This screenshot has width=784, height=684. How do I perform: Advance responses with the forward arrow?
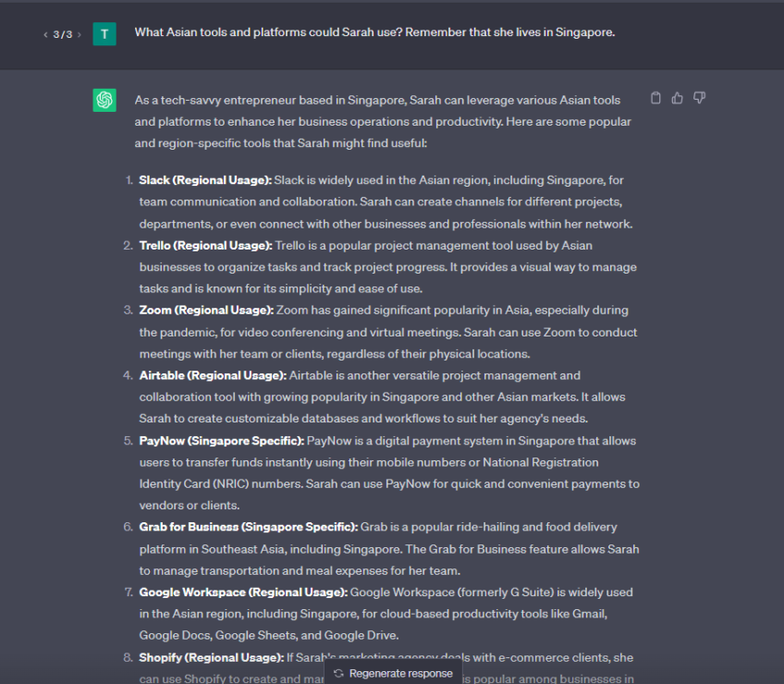(79, 34)
